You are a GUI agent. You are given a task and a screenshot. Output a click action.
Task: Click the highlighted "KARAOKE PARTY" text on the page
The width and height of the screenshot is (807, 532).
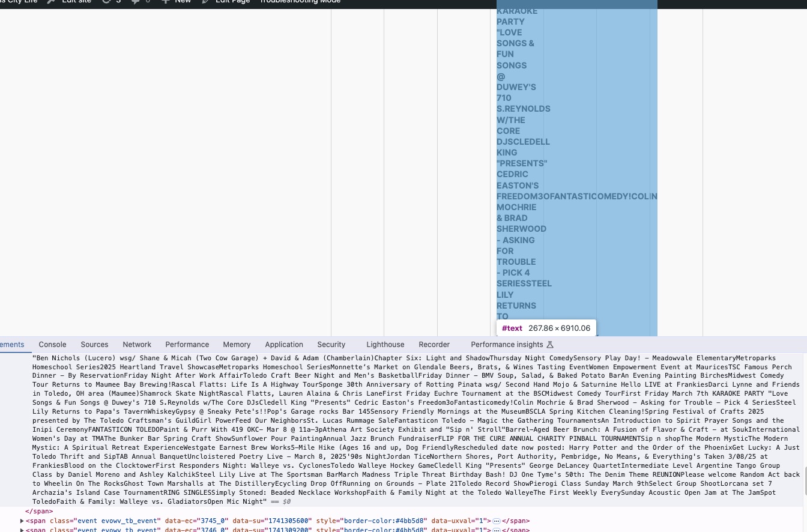pyautogui.click(x=517, y=16)
